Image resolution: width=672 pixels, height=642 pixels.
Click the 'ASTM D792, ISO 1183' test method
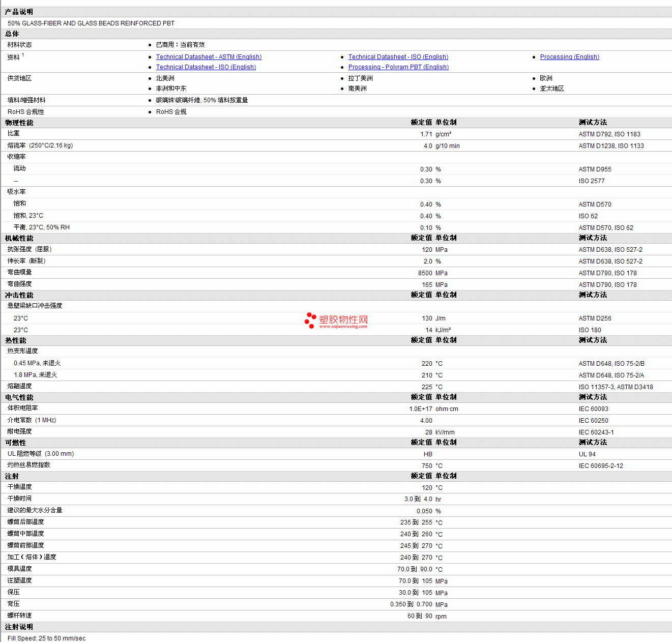tap(609, 134)
